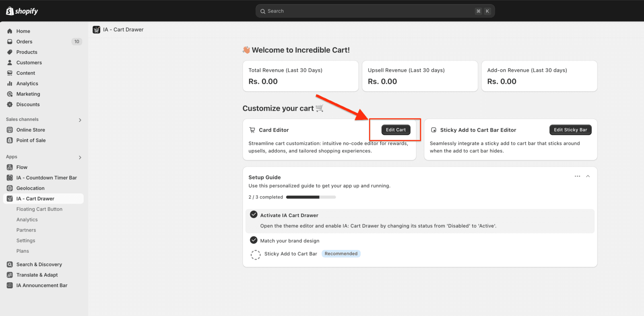Image resolution: width=644 pixels, height=316 pixels.
Task: Click the Online Store icon
Action: [10, 130]
